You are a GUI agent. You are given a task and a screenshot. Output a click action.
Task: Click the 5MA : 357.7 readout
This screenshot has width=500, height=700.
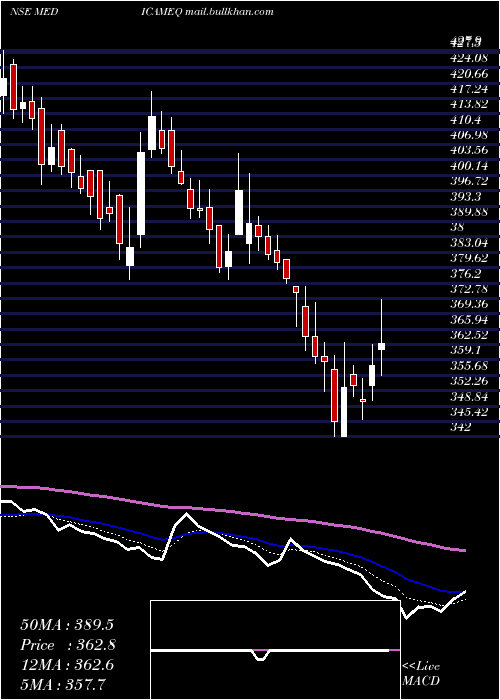coord(62,685)
